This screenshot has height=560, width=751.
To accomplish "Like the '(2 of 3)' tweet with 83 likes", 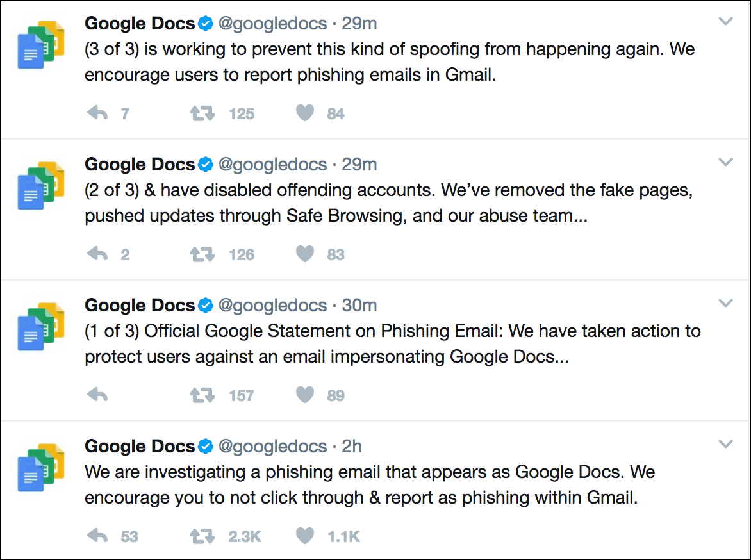I will coord(305,254).
